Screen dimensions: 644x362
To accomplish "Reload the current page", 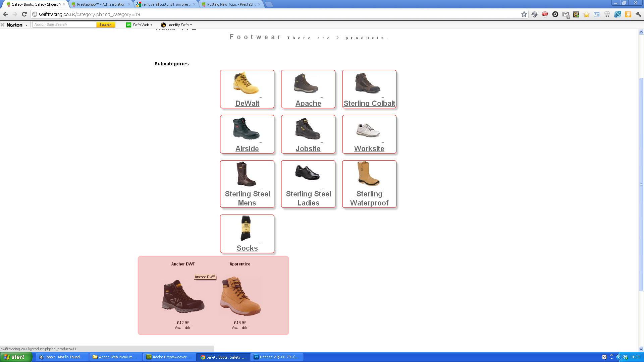I will (24, 14).
